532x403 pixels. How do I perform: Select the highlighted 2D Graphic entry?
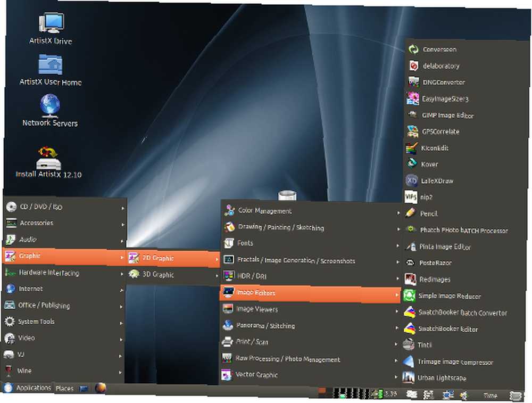point(173,258)
